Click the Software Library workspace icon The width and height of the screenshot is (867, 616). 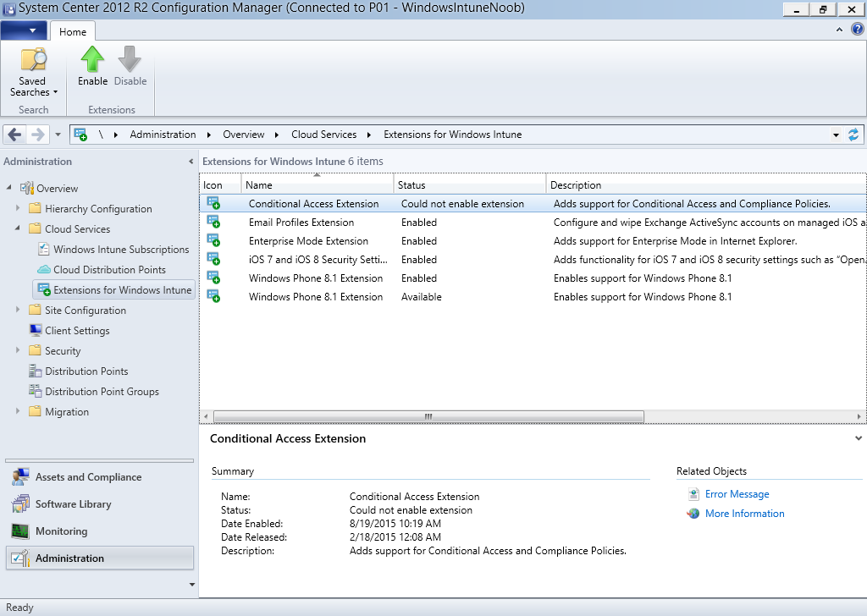(20, 503)
